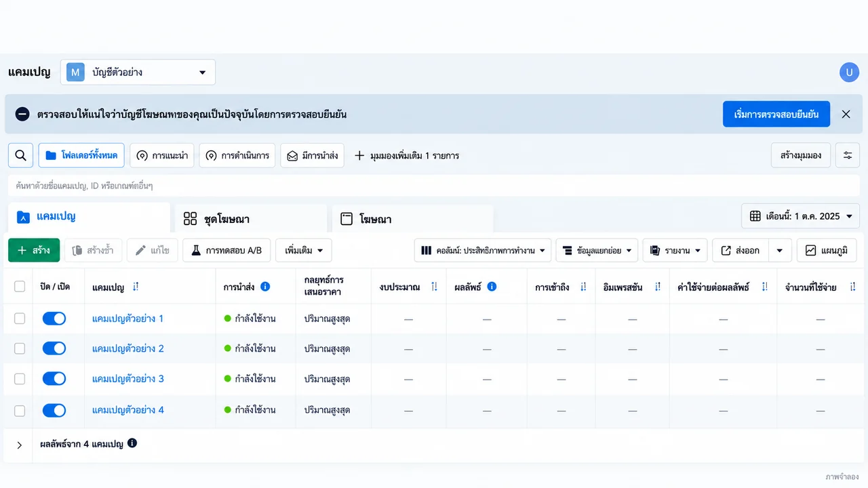Click info icon next to ผลลัพธ์ header
Screen dimensions: 868x488
coord(492,287)
